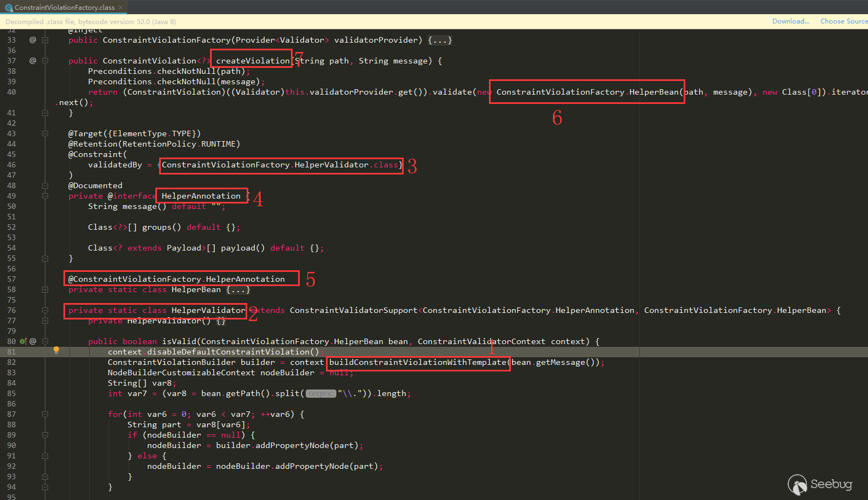
Task: Click the @ annotation gutter icon on line 37
Action: [33, 61]
